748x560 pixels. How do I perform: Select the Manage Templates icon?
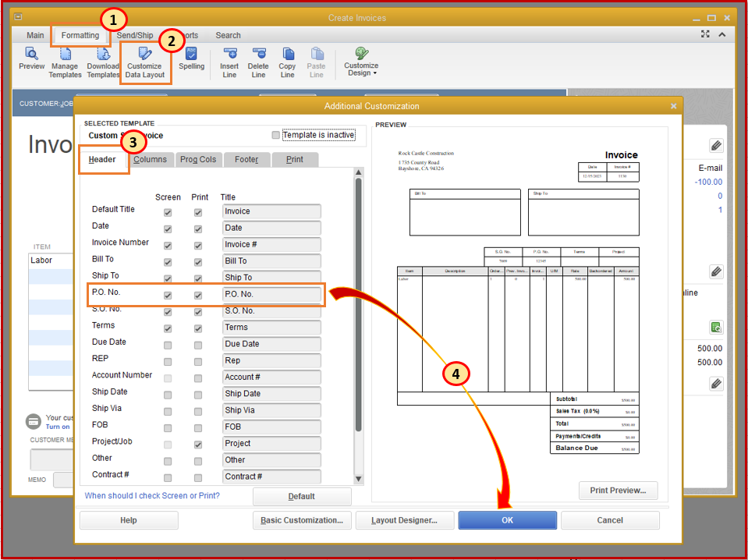65,62
